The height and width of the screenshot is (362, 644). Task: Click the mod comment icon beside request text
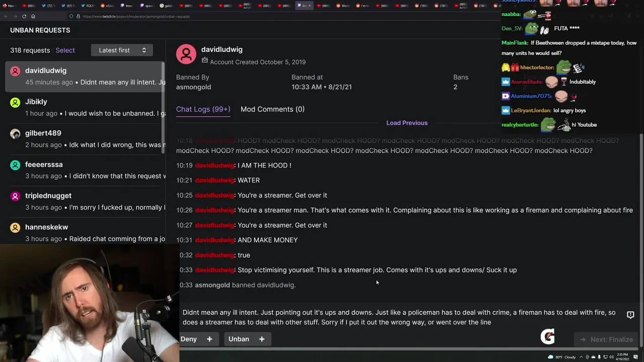[x=630, y=315]
